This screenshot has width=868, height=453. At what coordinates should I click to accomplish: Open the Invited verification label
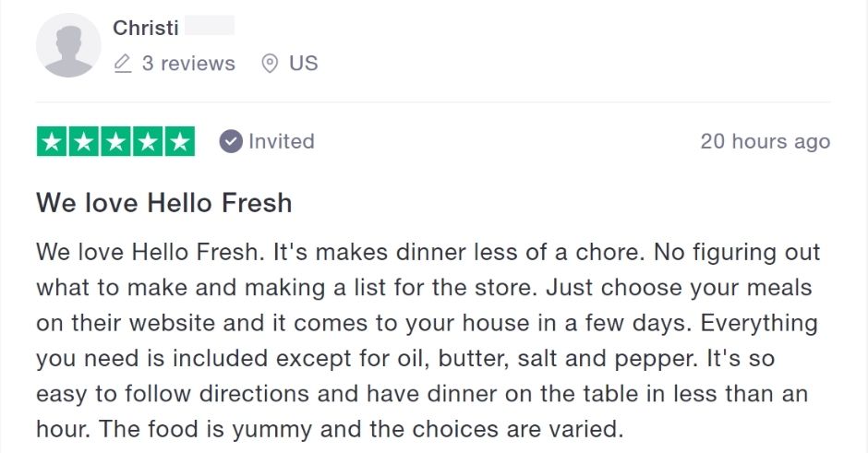[x=282, y=141]
